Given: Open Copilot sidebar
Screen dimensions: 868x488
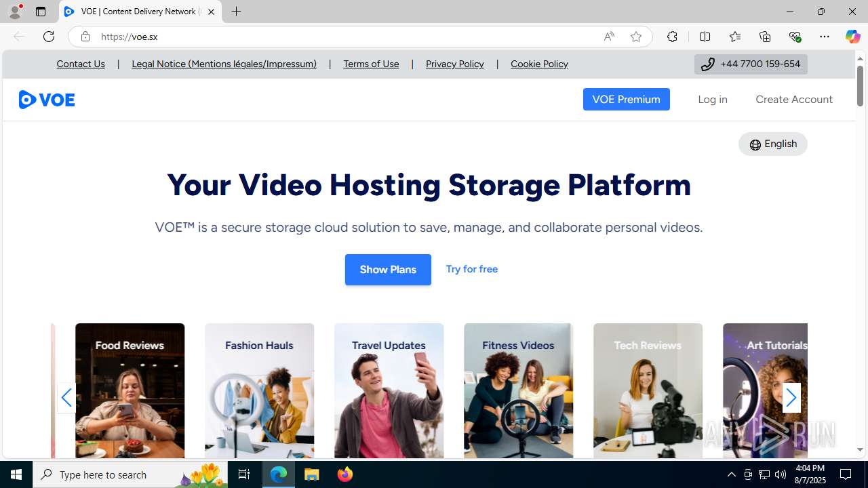Looking at the screenshot, I should 852,37.
